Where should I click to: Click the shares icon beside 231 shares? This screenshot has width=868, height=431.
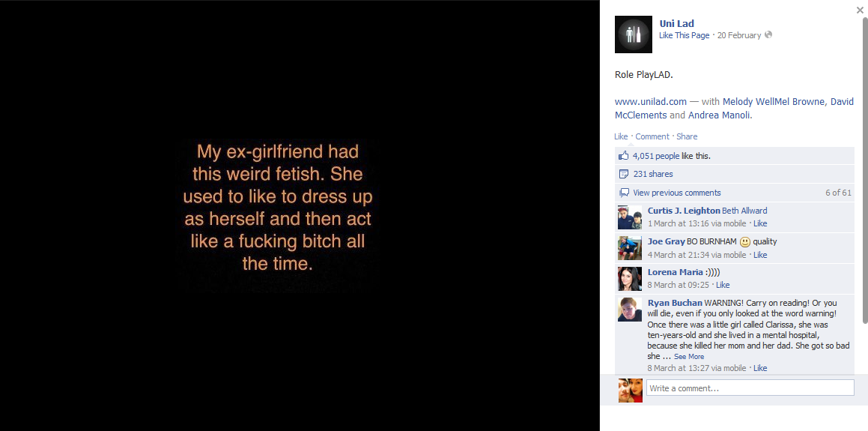624,174
